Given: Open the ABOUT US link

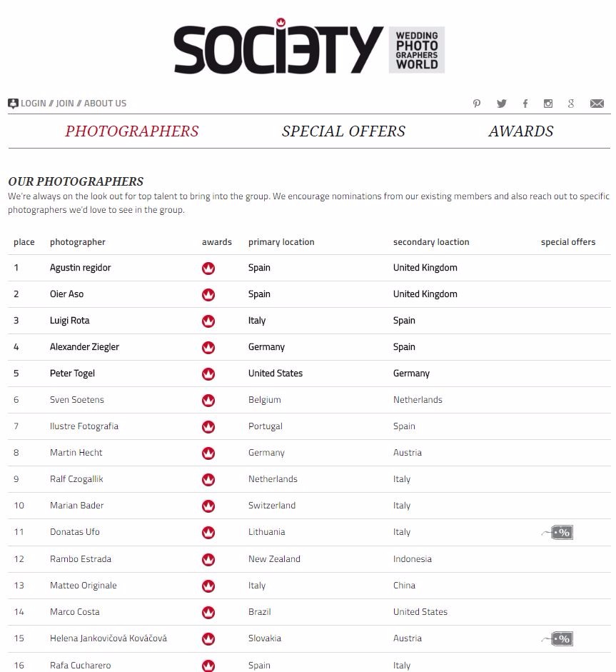Looking at the screenshot, I should [105, 104].
